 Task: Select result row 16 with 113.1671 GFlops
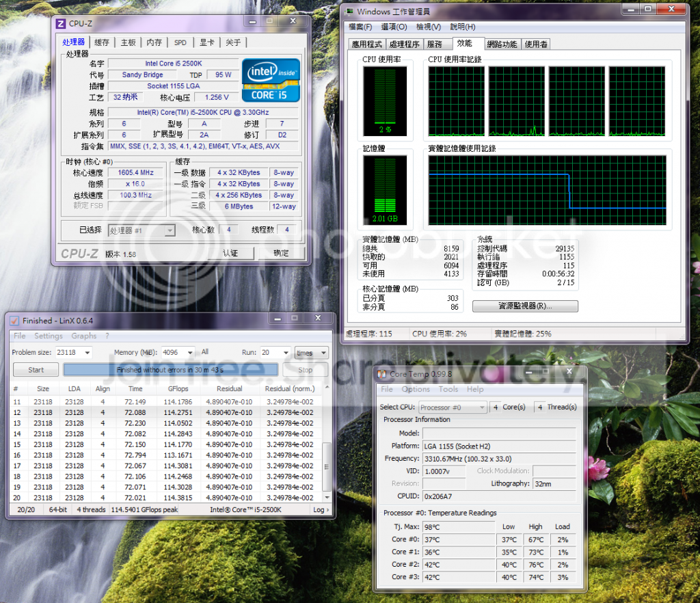point(165,455)
